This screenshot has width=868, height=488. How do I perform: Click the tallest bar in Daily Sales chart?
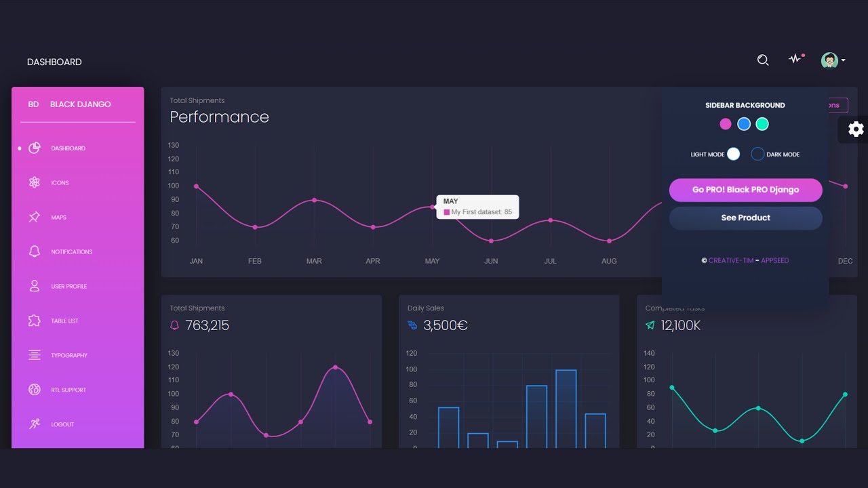(566, 409)
